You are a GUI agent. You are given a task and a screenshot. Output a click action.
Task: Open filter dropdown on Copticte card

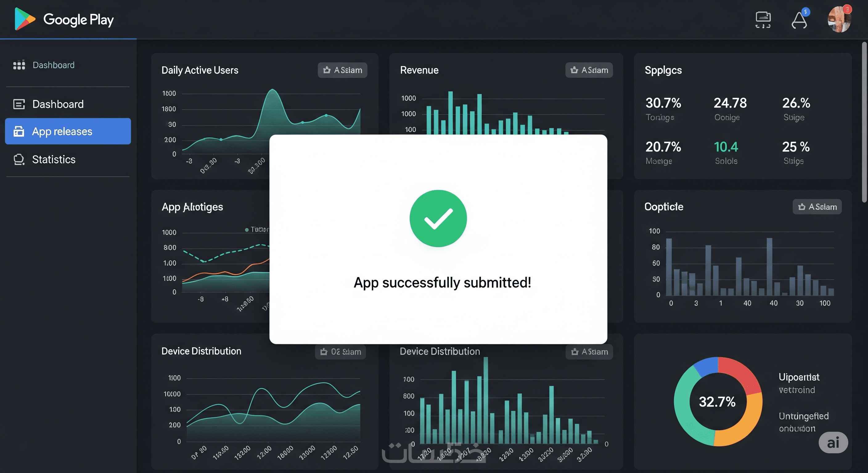coord(817,207)
